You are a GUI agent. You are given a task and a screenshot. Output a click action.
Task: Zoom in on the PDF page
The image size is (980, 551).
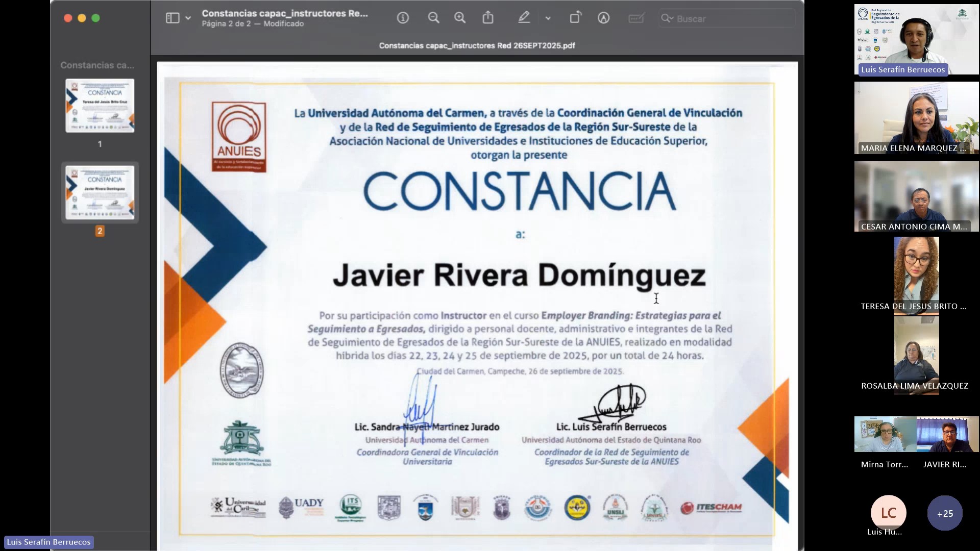[460, 18]
